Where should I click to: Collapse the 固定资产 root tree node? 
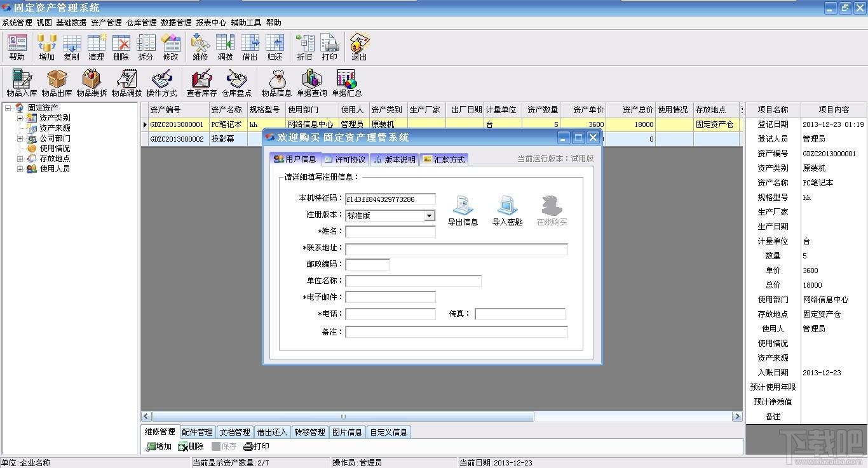pyautogui.click(x=8, y=108)
